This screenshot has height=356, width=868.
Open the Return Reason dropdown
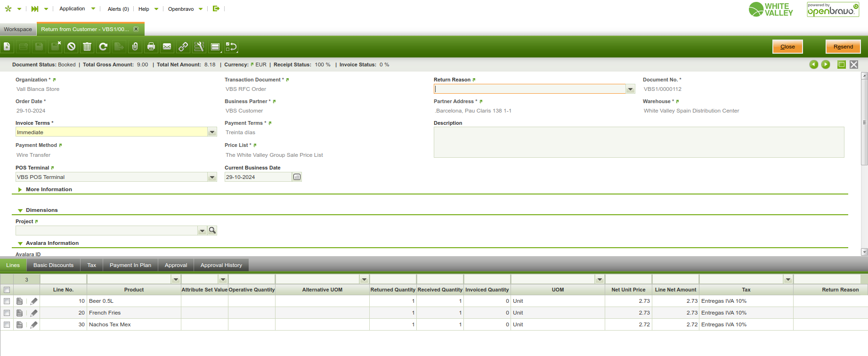point(630,89)
